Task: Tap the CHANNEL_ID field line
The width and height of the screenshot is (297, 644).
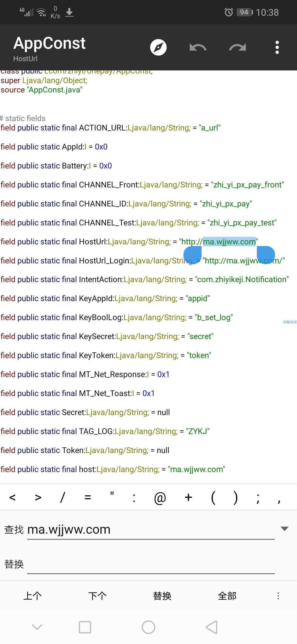Action: click(x=126, y=204)
